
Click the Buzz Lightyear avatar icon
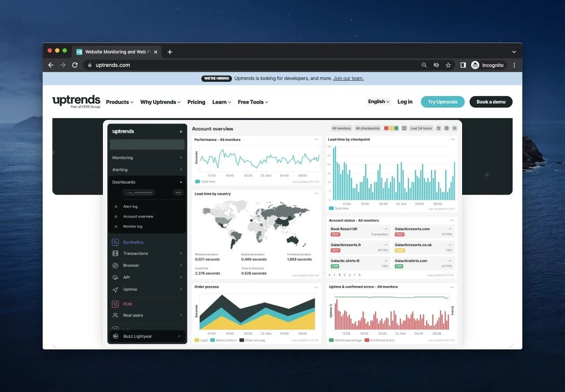point(116,336)
